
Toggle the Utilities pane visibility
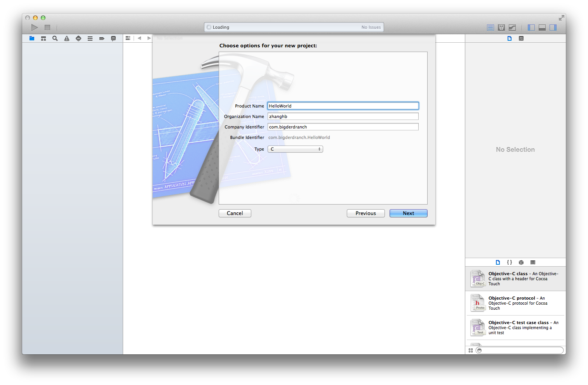(x=553, y=28)
